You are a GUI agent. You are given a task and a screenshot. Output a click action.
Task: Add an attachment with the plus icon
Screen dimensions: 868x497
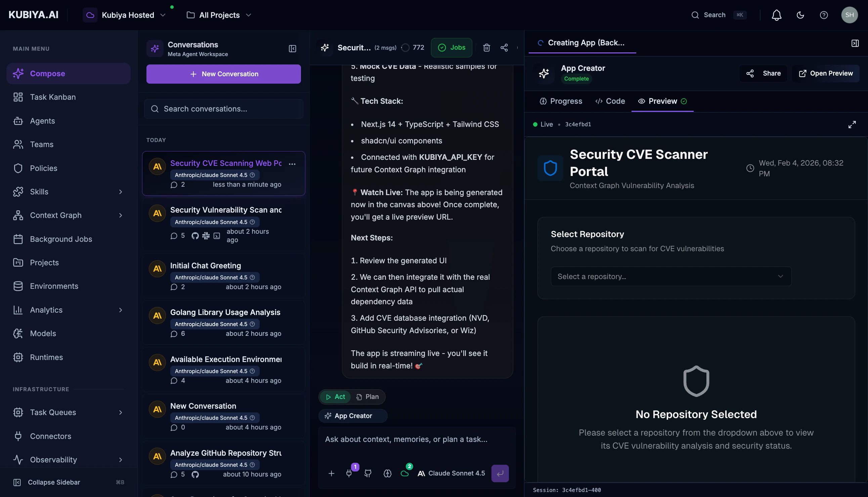click(x=331, y=473)
